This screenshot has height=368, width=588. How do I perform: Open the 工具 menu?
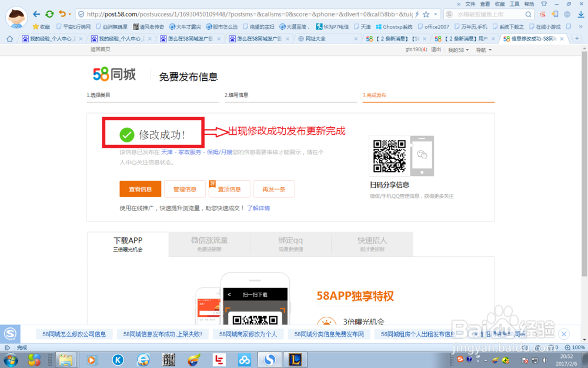[x=514, y=4]
